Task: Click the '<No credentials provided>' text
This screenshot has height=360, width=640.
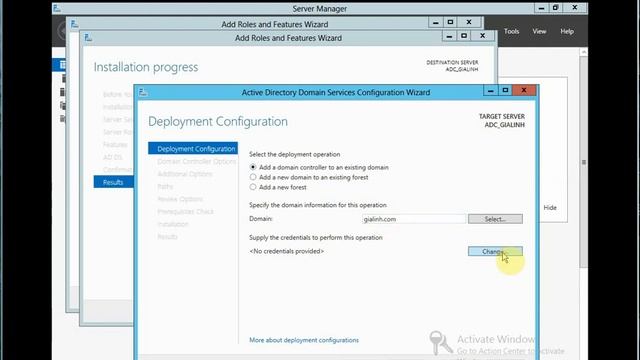Action: [287, 251]
